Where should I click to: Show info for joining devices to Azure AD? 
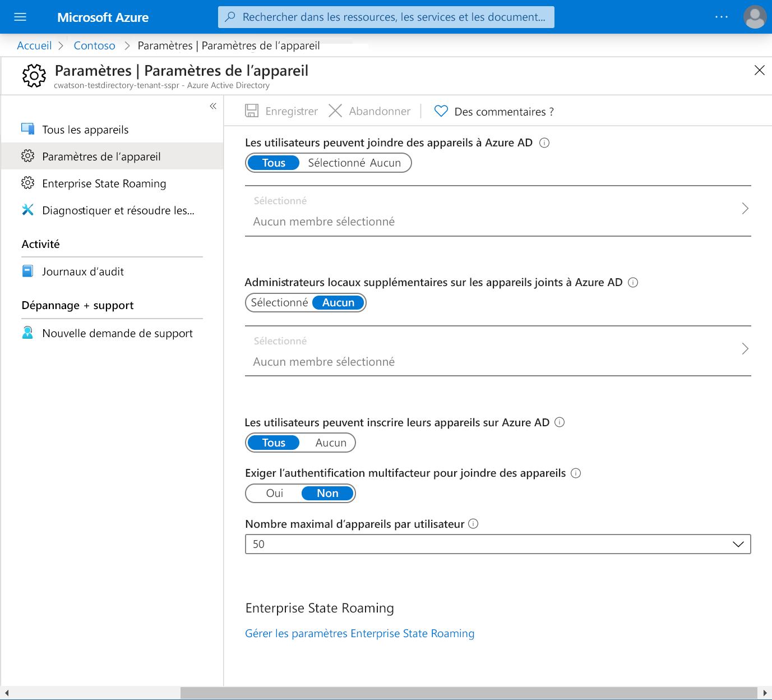544,142
